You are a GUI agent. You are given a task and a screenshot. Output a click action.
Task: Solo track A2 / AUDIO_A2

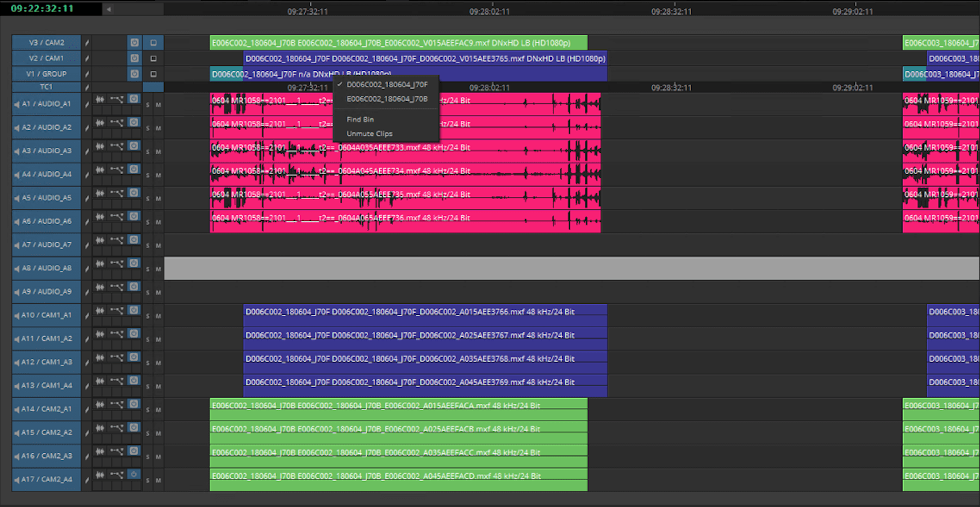(x=148, y=128)
